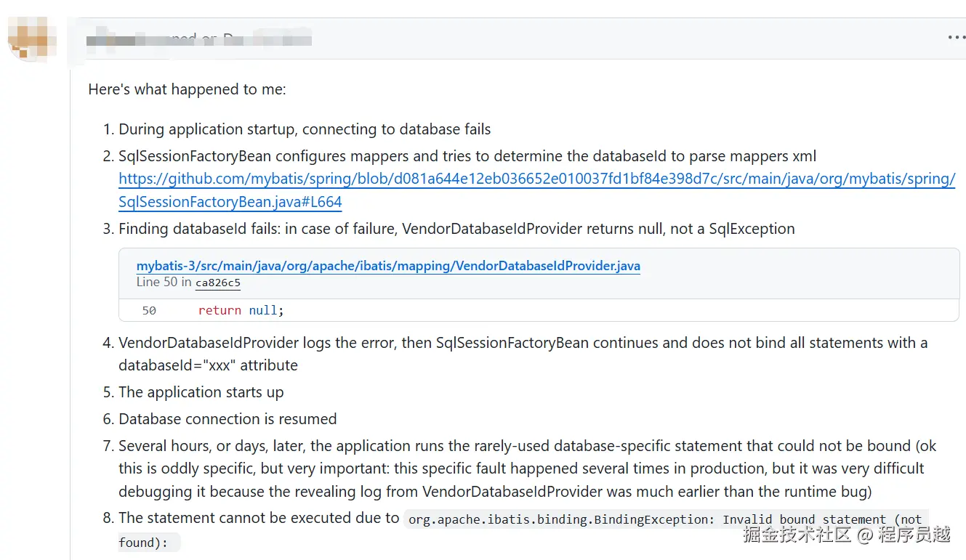
Task: Click 'SqlSessionFactoryBean configures mappers' sentence
Action: point(467,156)
